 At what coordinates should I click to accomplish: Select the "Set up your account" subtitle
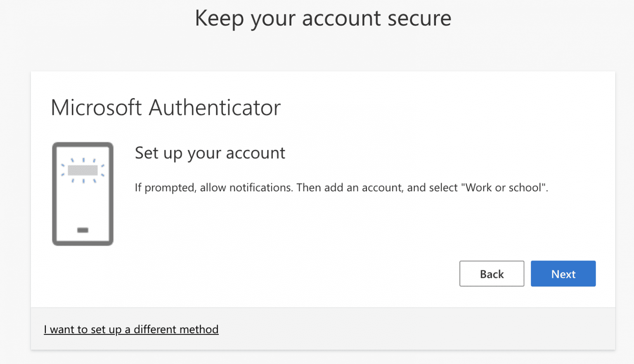(x=210, y=153)
